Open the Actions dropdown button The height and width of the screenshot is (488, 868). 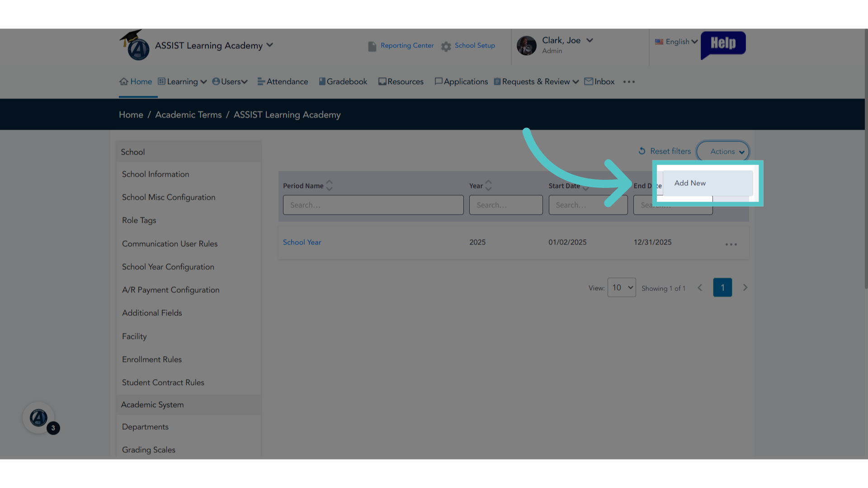point(722,151)
